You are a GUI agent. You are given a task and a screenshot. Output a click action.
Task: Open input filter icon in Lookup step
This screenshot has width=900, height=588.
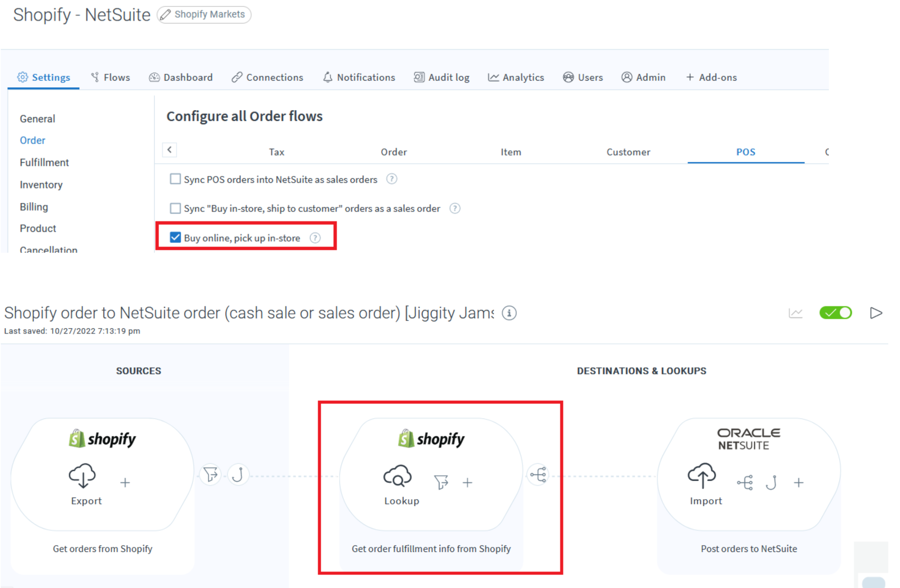[441, 483]
